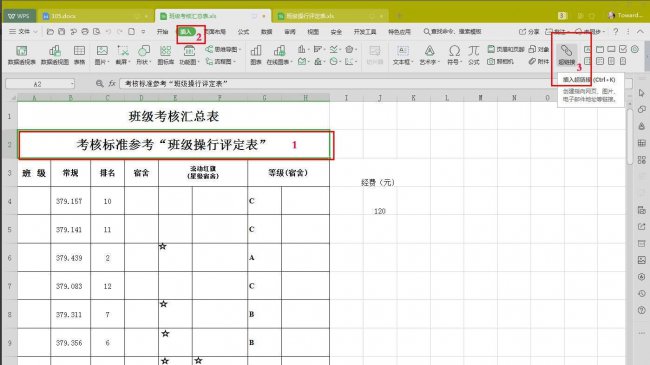Click the redo arrow icon
This screenshot has height=365, width=650.
coord(120,32)
